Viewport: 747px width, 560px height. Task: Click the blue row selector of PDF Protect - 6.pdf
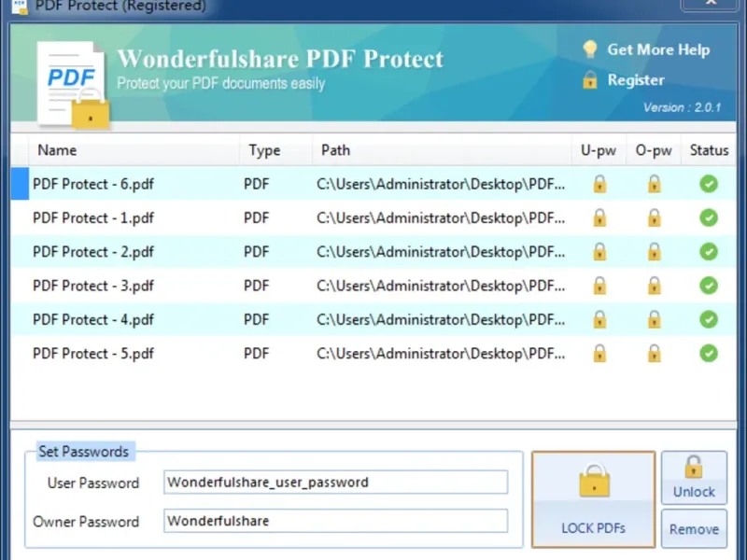pyautogui.click(x=20, y=183)
